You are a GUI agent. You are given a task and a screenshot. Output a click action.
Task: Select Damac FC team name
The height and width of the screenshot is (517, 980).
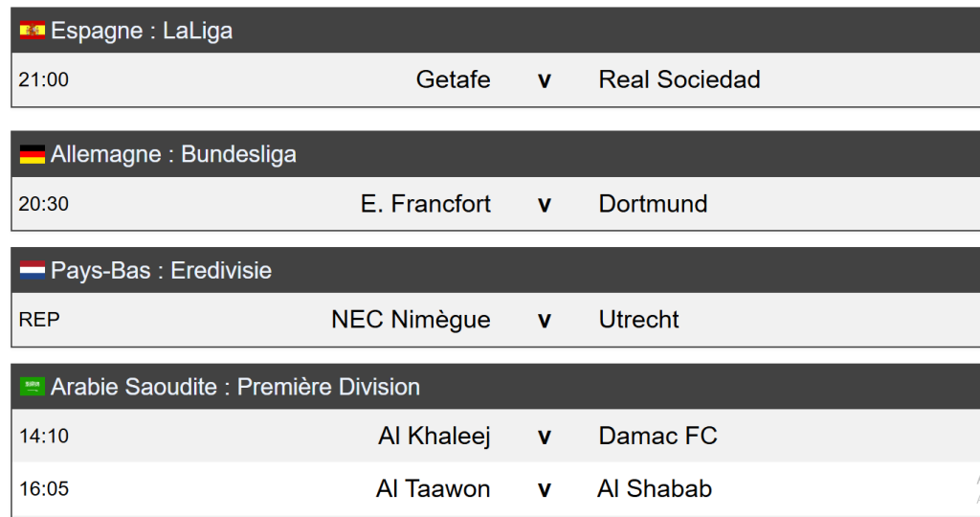[657, 437]
